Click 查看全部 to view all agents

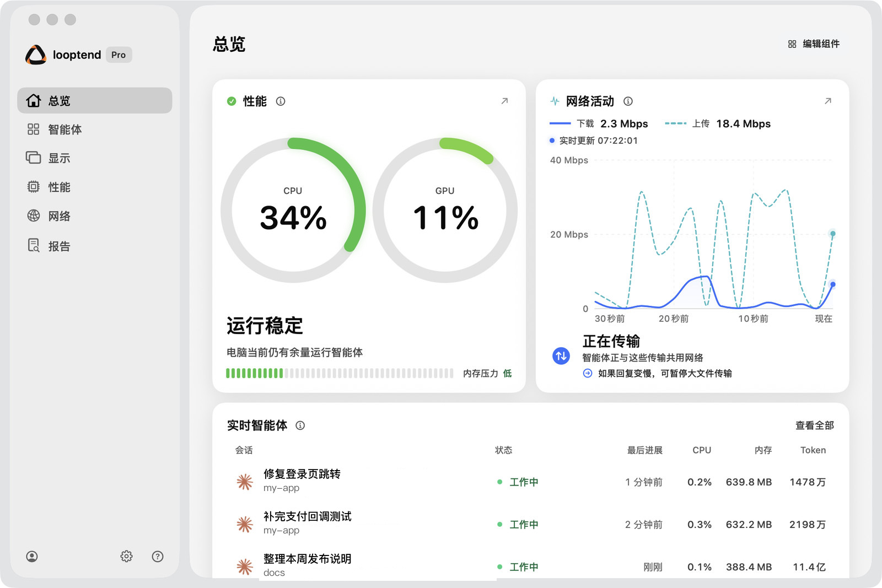[814, 425]
